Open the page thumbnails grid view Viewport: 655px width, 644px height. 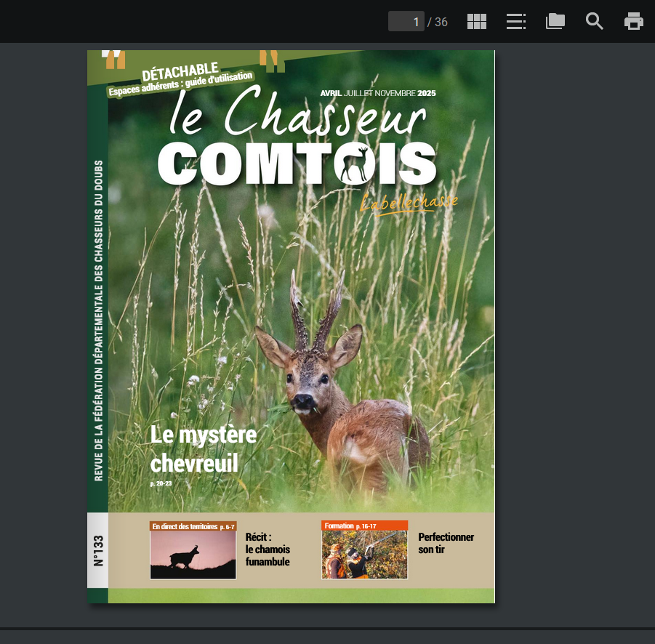tap(477, 21)
